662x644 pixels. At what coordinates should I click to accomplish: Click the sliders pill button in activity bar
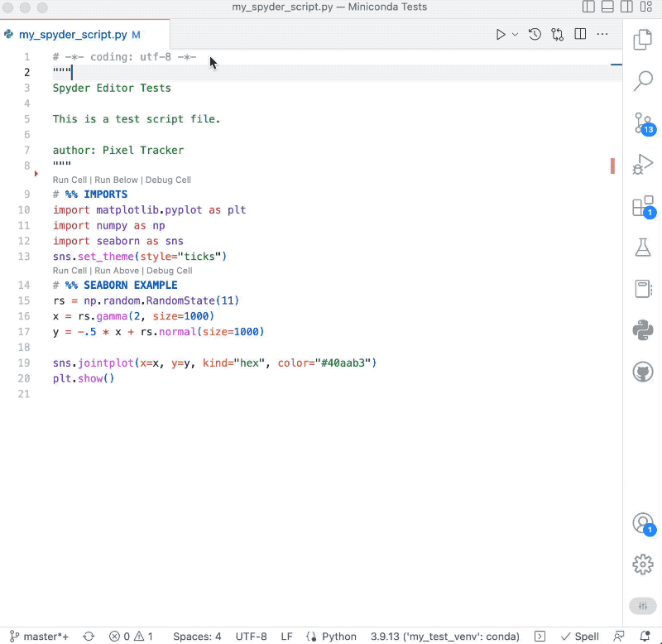pyautogui.click(x=643, y=606)
